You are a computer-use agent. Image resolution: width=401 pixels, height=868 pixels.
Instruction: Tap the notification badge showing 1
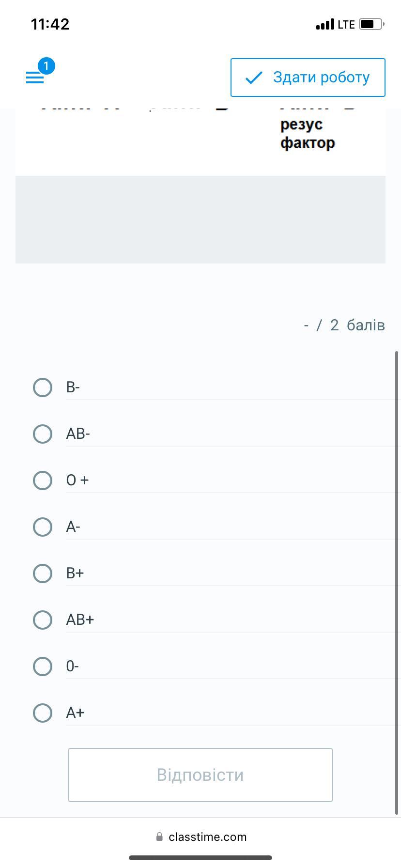pos(46,66)
